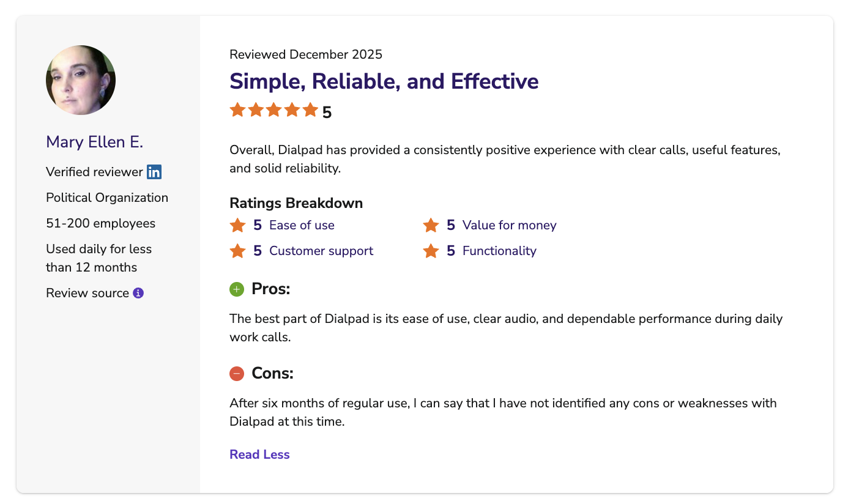
Task: Click the Customer support rating label
Action: pyautogui.click(x=321, y=251)
